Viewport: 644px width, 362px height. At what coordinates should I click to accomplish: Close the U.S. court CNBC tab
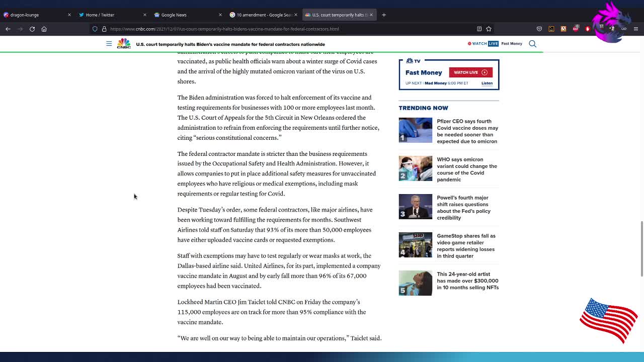point(371,15)
